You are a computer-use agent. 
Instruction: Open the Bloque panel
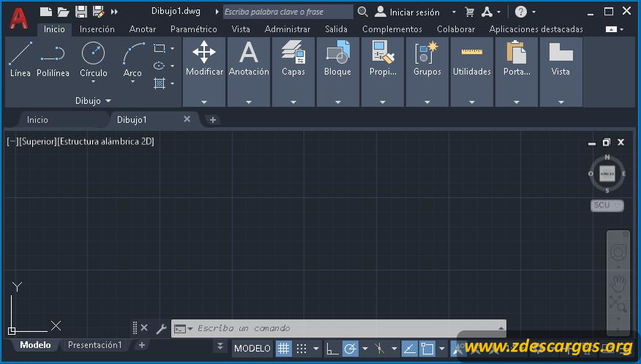pyautogui.click(x=337, y=72)
